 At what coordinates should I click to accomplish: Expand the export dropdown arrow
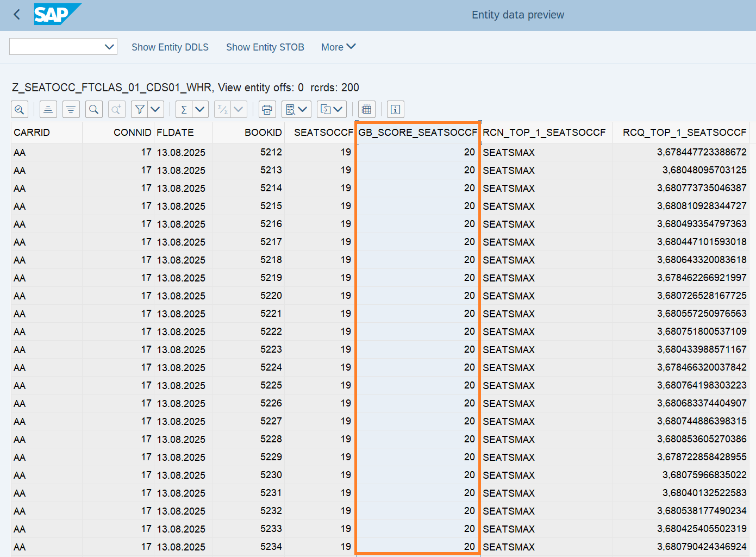pos(338,110)
